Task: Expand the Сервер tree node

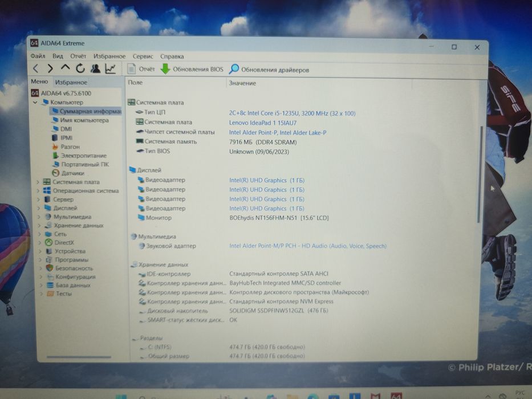Action: 39,199
